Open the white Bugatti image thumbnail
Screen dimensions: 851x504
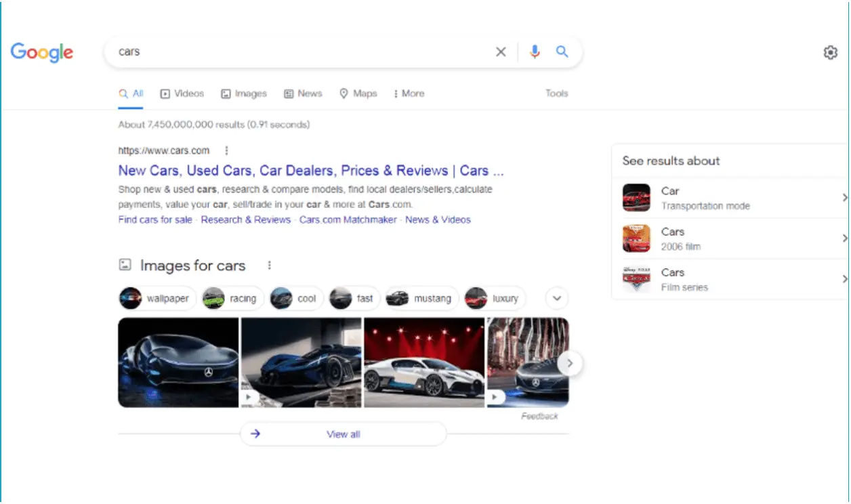pos(424,362)
